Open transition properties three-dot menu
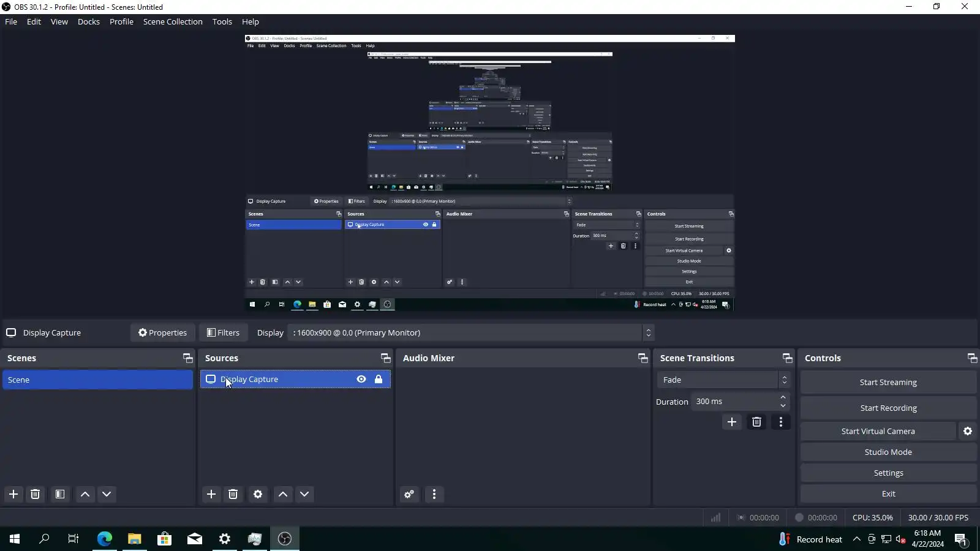 [x=781, y=422]
